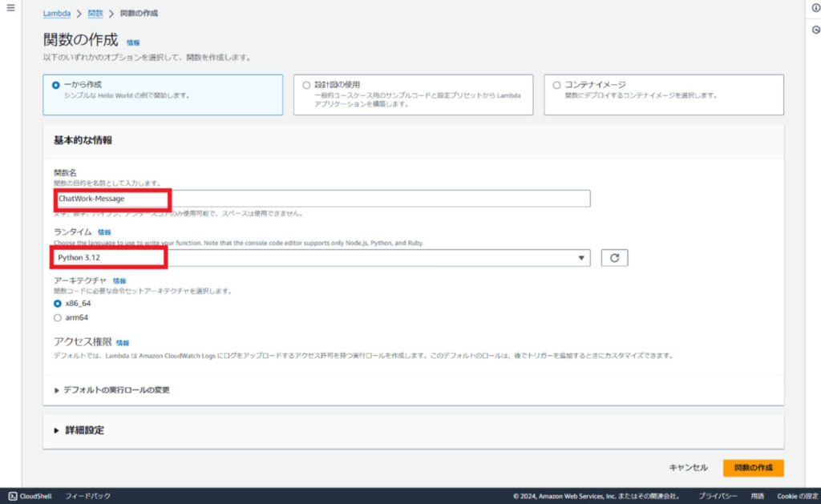Select the arm64 architecture option
This screenshot has width=821, height=504.
(57, 317)
